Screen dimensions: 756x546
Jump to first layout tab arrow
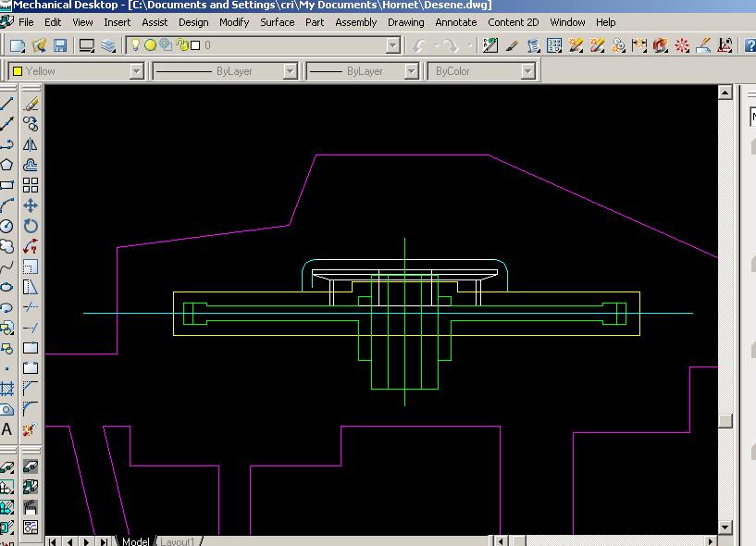coord(53,541)
